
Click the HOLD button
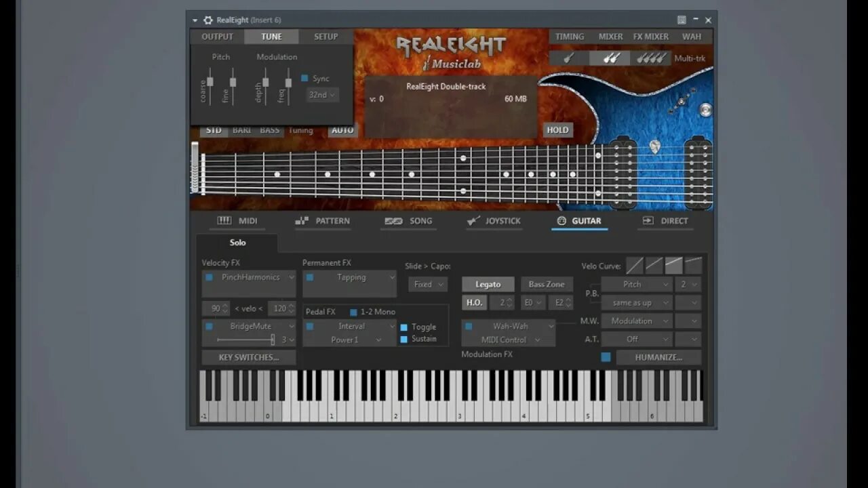point(557,130)
